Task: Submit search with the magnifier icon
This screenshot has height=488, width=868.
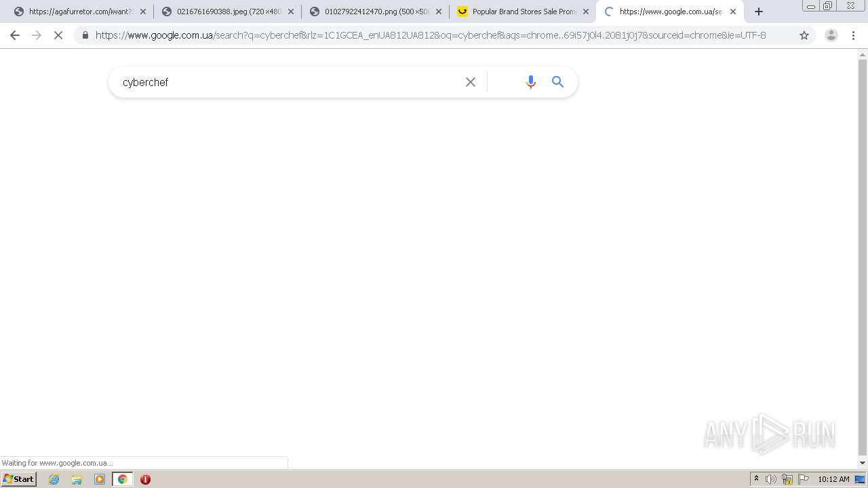Action: tap(558, 82)
